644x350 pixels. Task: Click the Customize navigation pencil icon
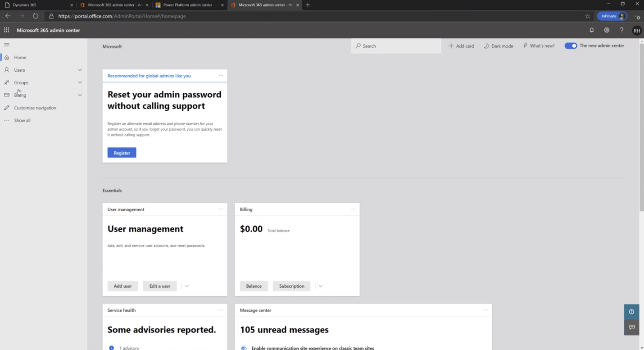(x=7, y=108)
